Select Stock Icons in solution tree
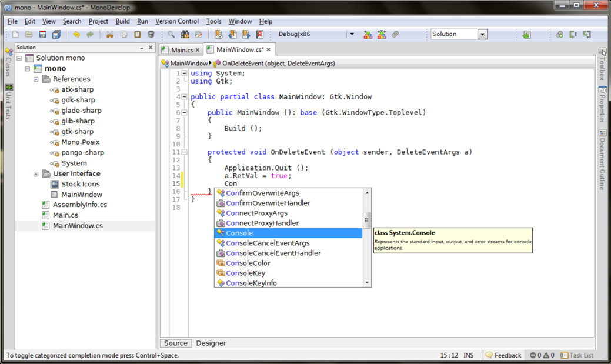Screen dimensions: 611x364 (81, 184)
